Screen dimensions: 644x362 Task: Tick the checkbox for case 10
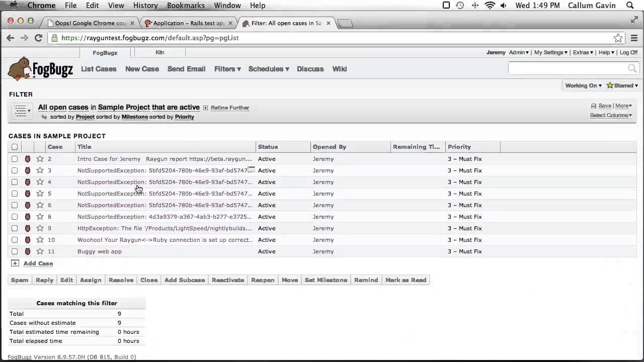pos(15,240)
